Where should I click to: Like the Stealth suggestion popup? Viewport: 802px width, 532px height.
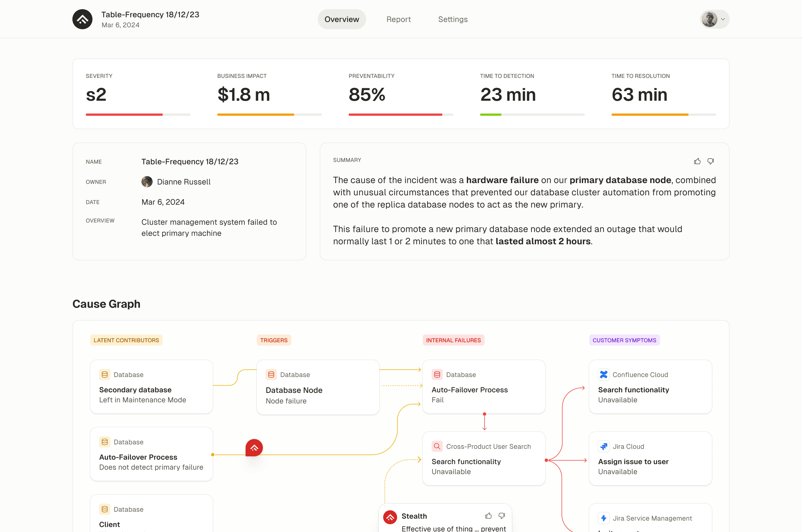[x=488, y=516]
